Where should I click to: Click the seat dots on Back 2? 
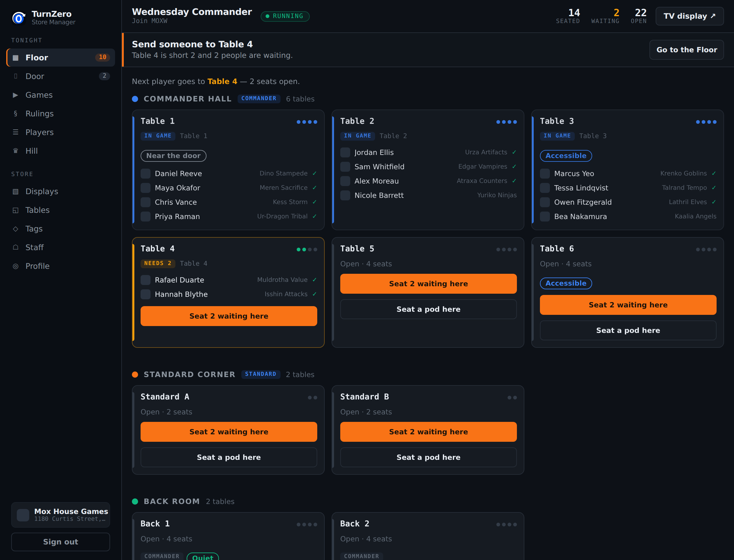click(506, 525)
